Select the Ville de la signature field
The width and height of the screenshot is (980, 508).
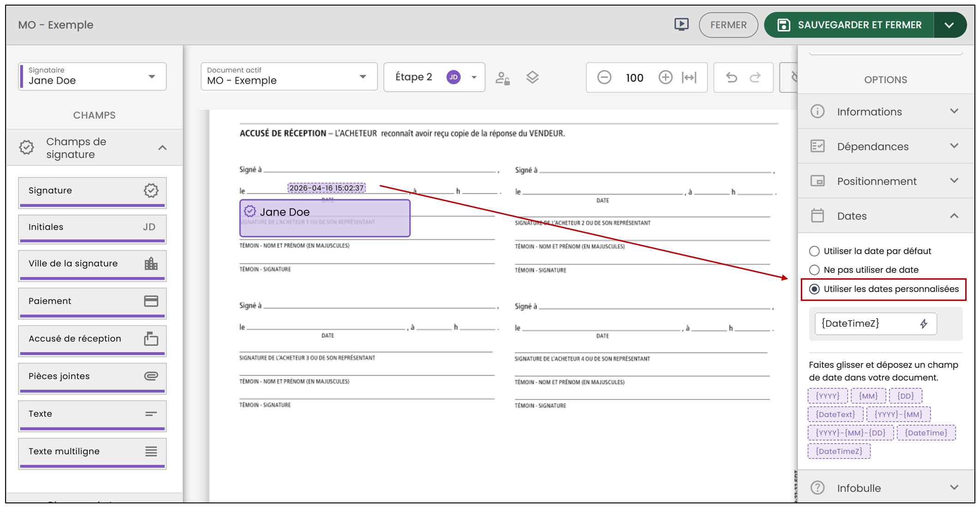tap(92, 265)
